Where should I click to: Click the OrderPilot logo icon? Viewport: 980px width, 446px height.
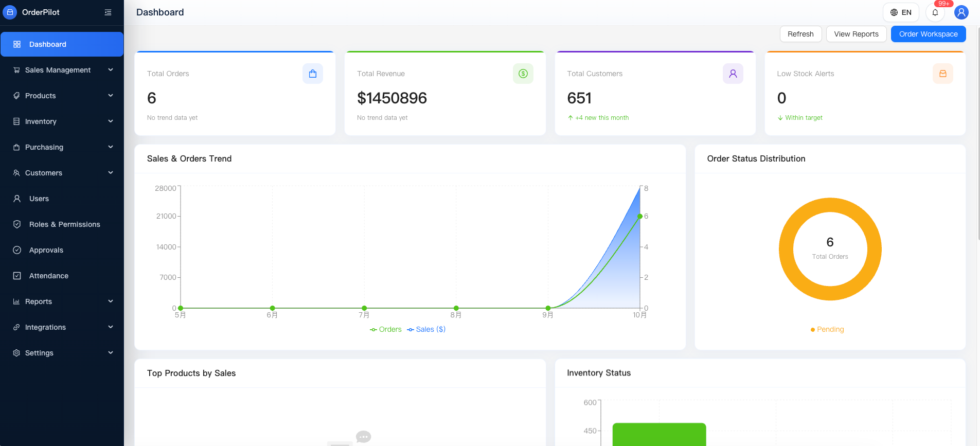pyautogui.click(x=10, y=12)
